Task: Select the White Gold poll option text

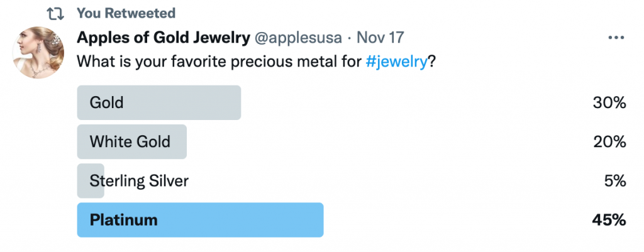Action: (130, 141)
